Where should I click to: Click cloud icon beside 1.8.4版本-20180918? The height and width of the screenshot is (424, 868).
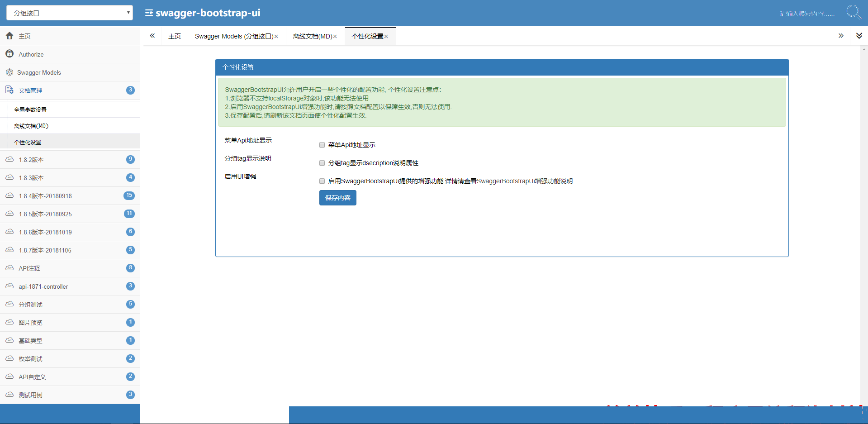[x=9, y=195]
